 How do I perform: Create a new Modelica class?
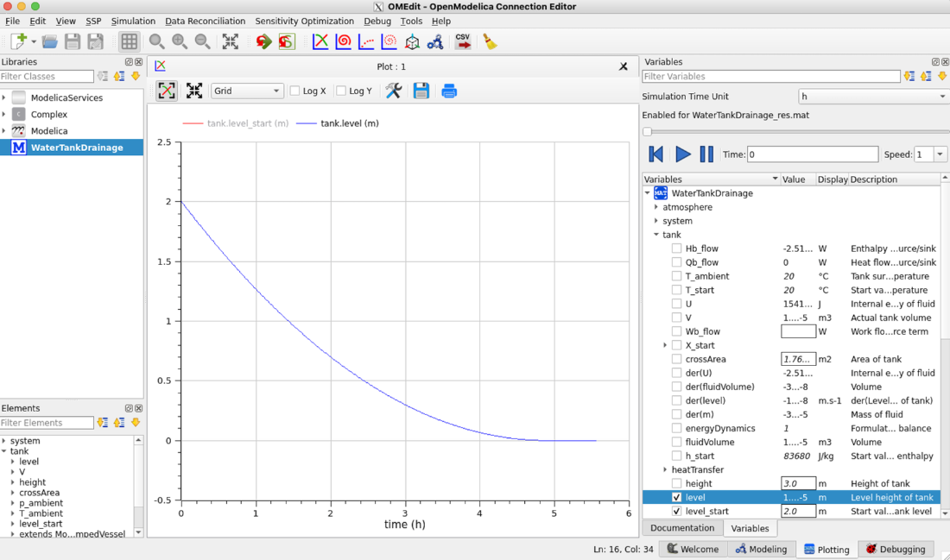pyautogui.click(x=19, y=41)
